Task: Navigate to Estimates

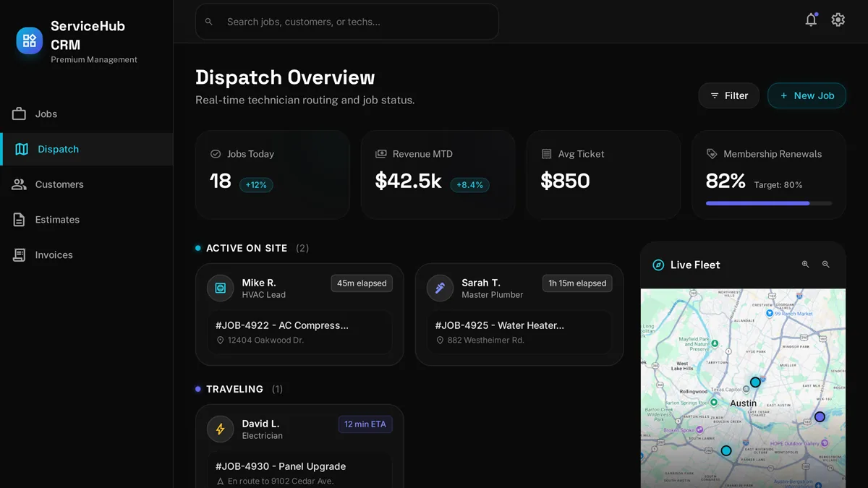Action: pyautogui.click(x=87, y=220)
